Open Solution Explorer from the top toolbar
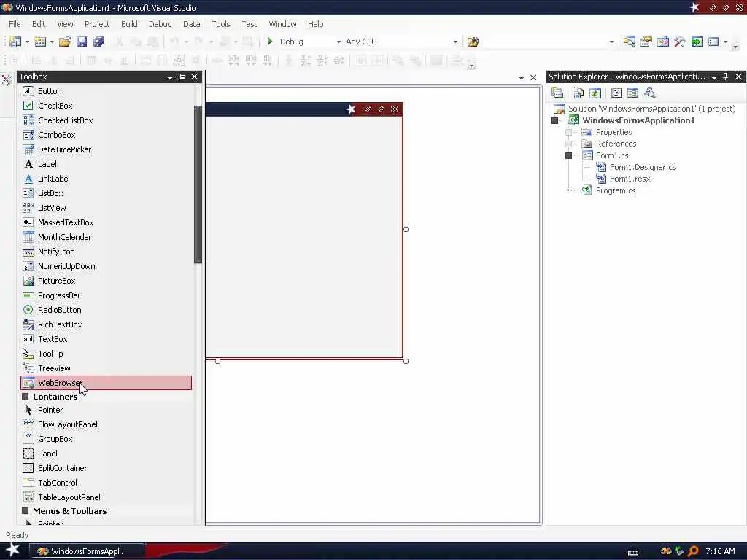This screenshot has width=747, height=560. (x=630, y=42)
